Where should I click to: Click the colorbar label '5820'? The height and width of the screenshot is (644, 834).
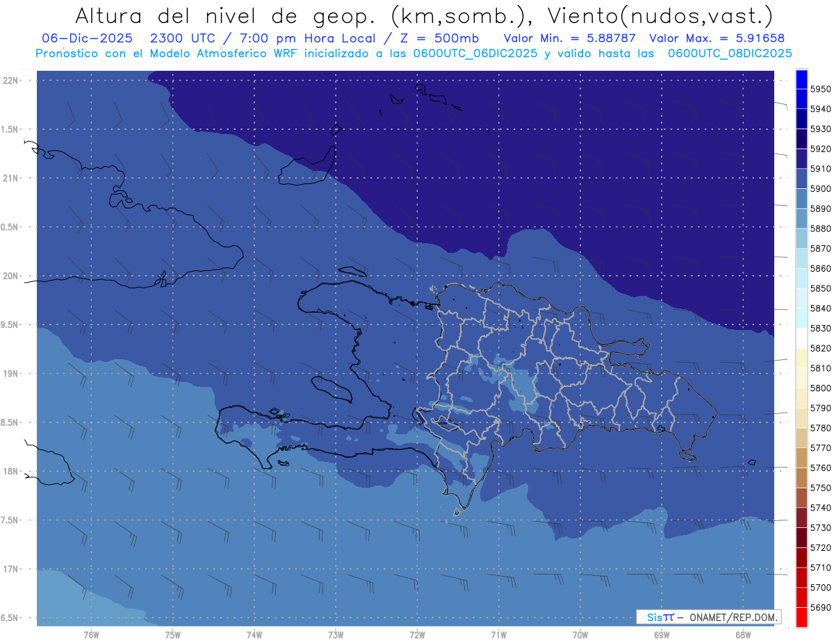coord(820,348)
